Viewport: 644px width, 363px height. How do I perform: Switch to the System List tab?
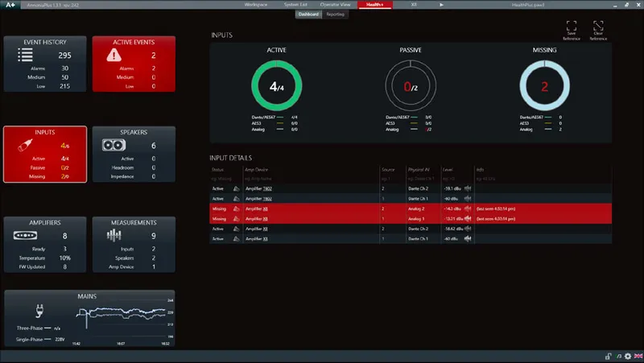tap(295, 5)
